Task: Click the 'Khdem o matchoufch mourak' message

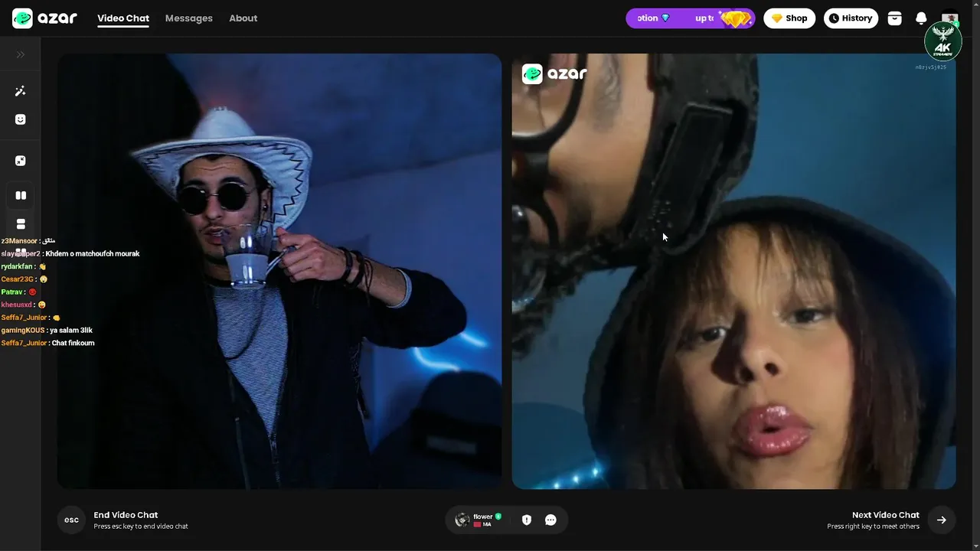Action: click(92, 254)
